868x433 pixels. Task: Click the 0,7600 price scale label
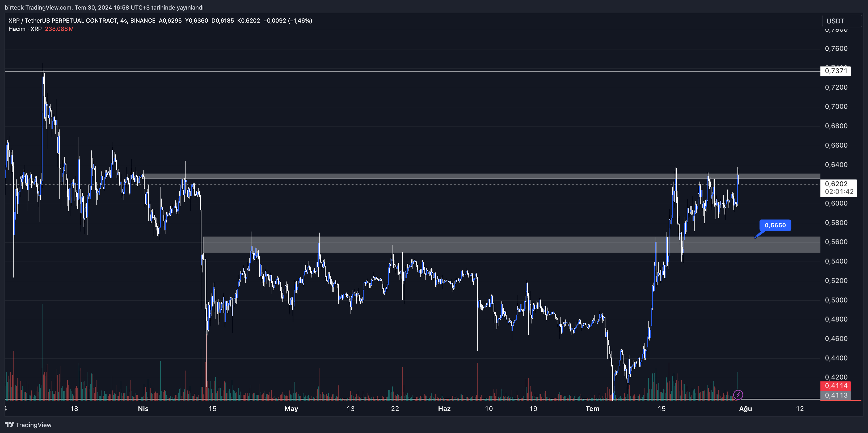tap(836, 49)
